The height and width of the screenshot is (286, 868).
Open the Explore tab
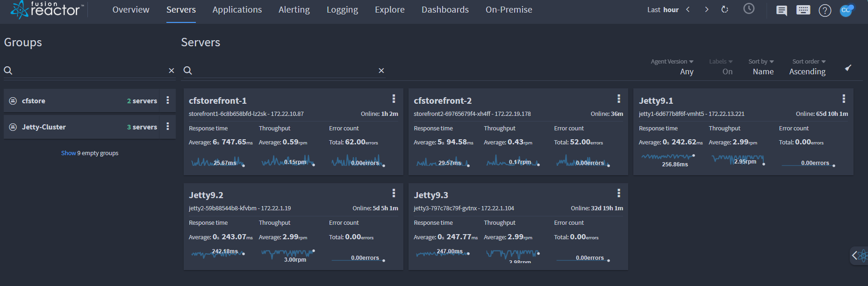pyautogui.click(x=390, y=10)
